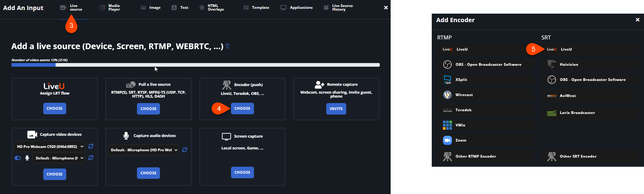Choose Pull a live source
Screen dimensions: 644x194
coord(148,109)
